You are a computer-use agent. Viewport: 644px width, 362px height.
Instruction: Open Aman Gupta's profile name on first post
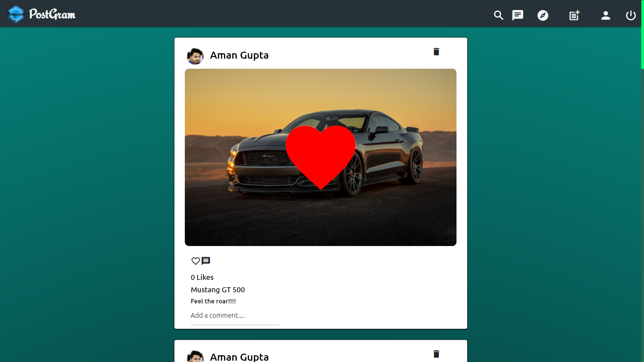[239, 55]
